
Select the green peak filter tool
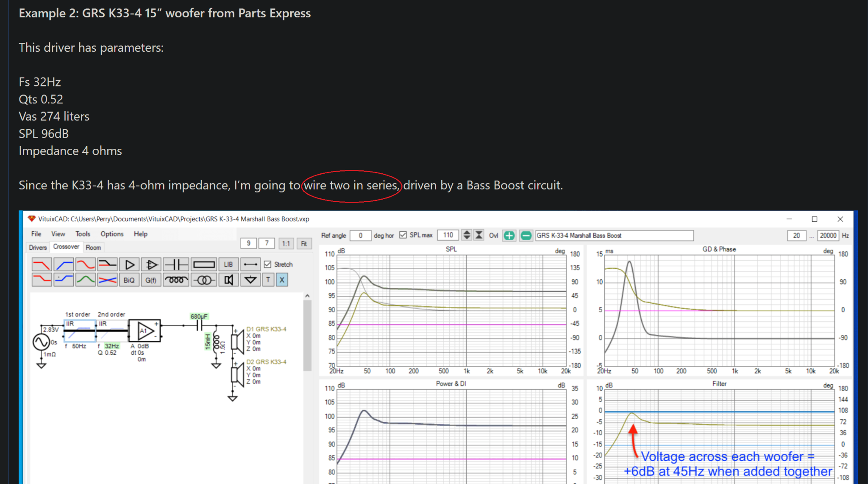(86, 280)
